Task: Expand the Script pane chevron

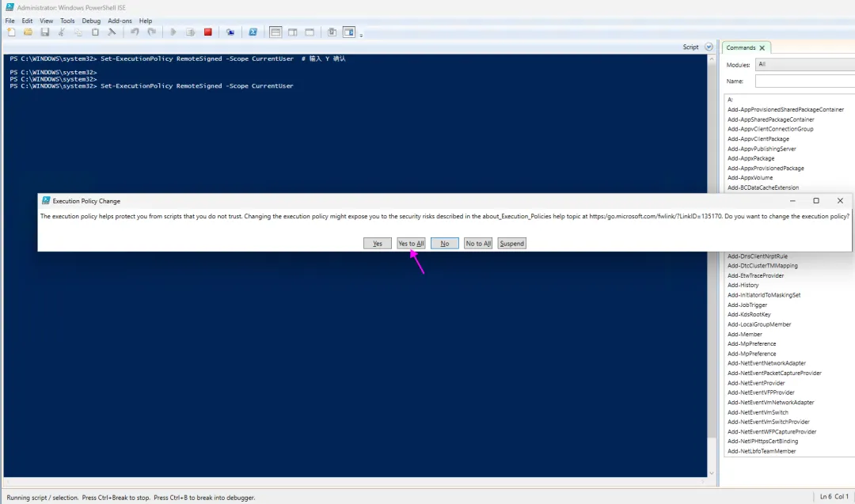Action: click(x=709, y=47)
